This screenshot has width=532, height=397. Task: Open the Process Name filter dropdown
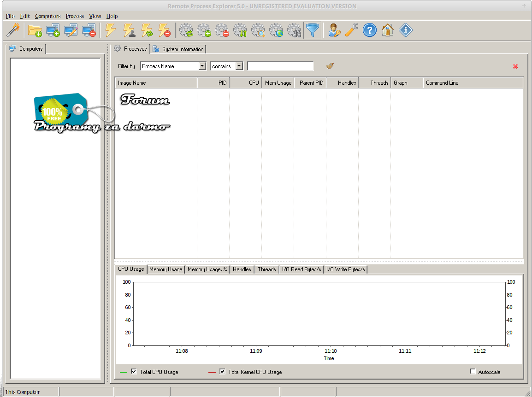(x=202, y=66)
